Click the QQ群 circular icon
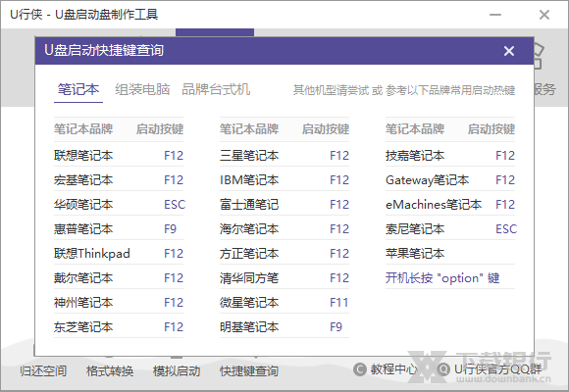This screenshot has width=569, height=392. (x=443, y=369)
